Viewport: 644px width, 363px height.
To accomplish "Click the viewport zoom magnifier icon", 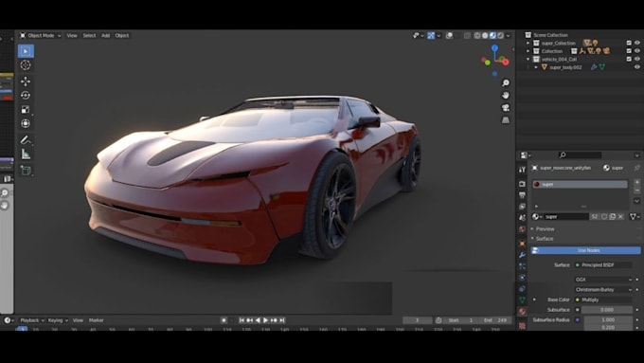I will [506, 83].
